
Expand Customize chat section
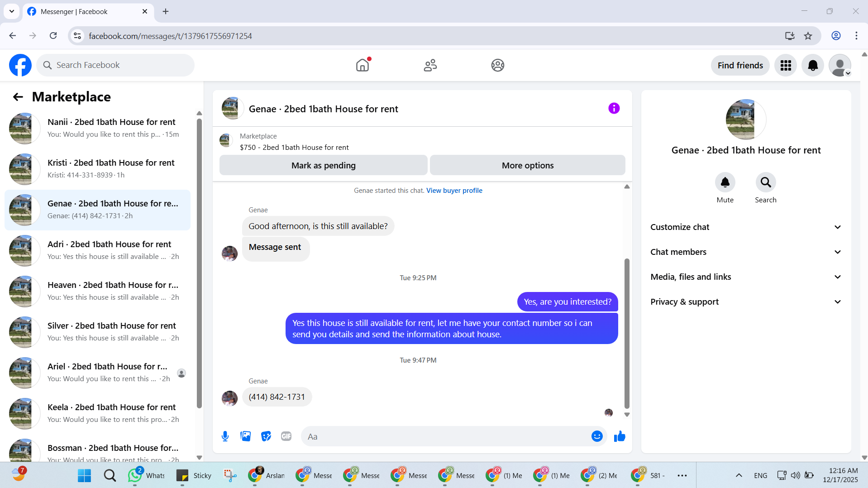tap(746, 227)
